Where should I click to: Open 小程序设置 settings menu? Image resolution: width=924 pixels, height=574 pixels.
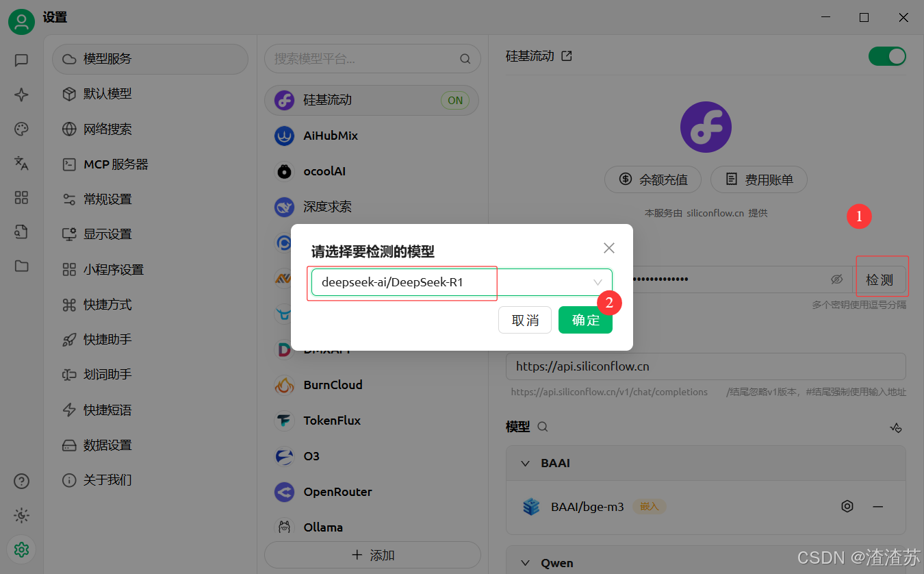[150, 270]
